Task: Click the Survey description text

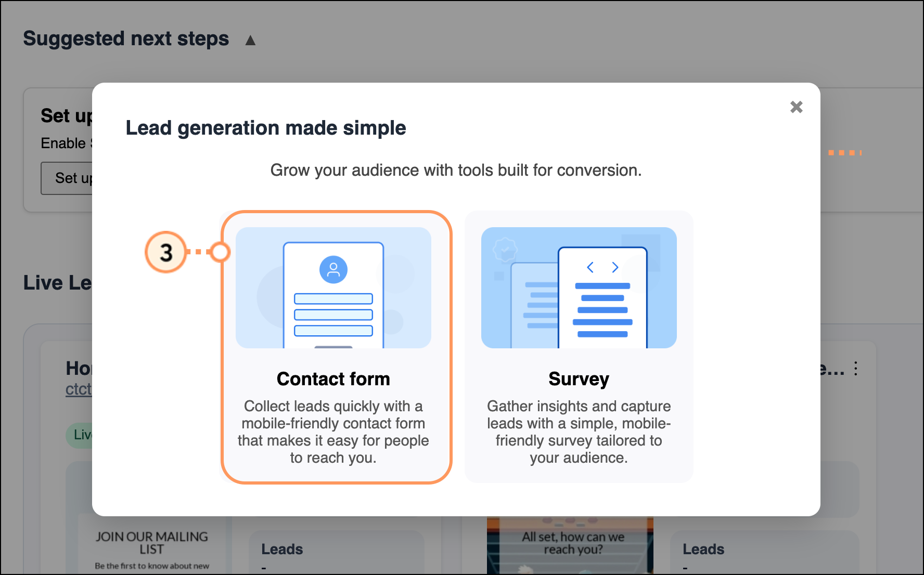Action: (x=579, y=432)
